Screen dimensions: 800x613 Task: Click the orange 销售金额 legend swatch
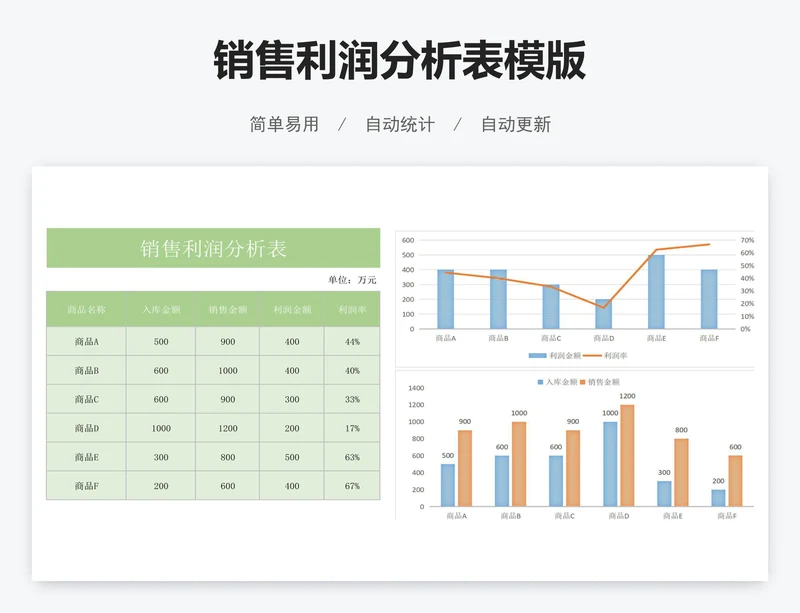tap(583, 382)
